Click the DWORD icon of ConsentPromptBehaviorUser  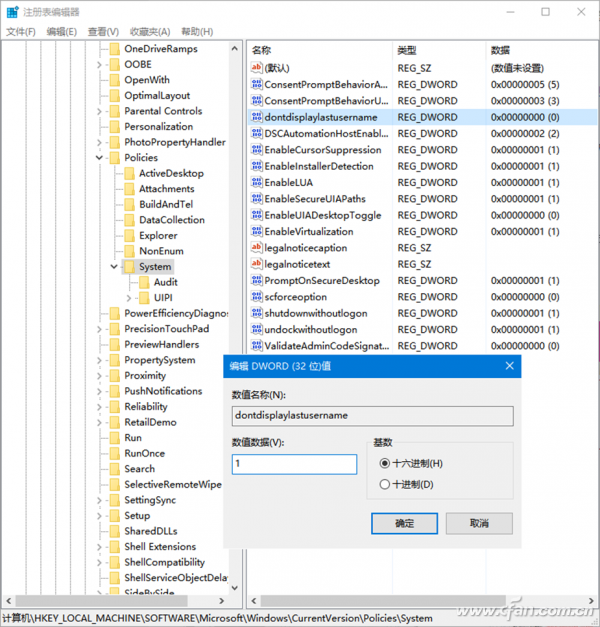tap(256, 100)
